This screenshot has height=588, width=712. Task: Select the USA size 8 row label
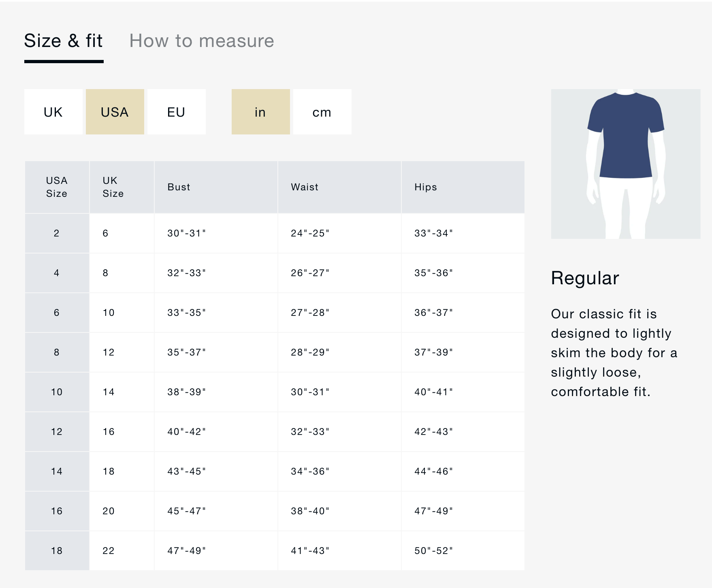(x=57, y=352)
